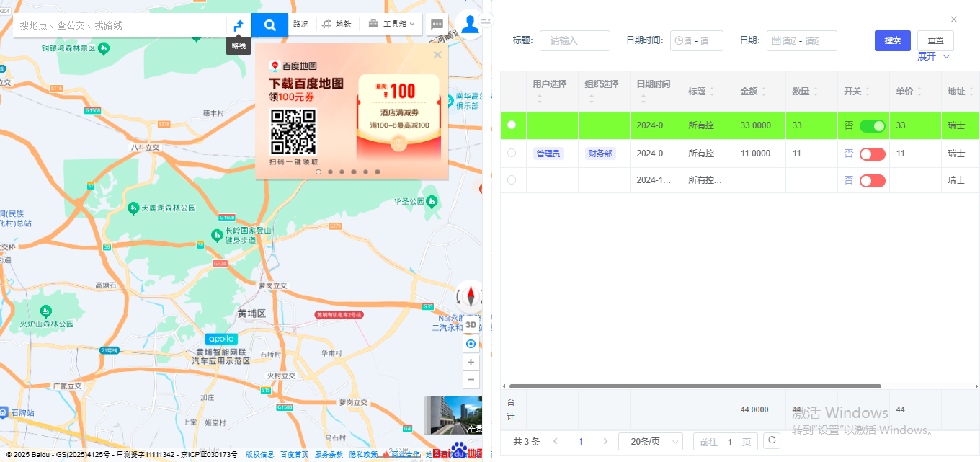Toggle the switch in the 管理员 row
The height and width of the screenshot is (462, 980).
pos(872,154)
